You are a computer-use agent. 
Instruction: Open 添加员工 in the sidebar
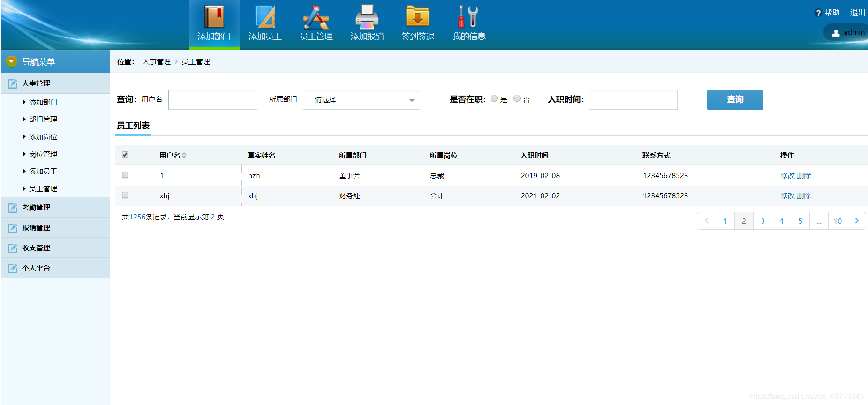coord(43,171)
